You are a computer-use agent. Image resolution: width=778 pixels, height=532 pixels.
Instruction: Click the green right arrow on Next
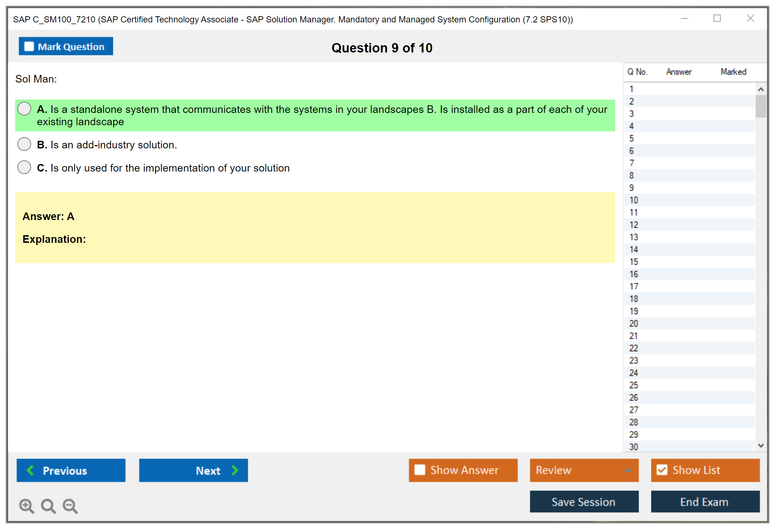click(x=235, y=470)
